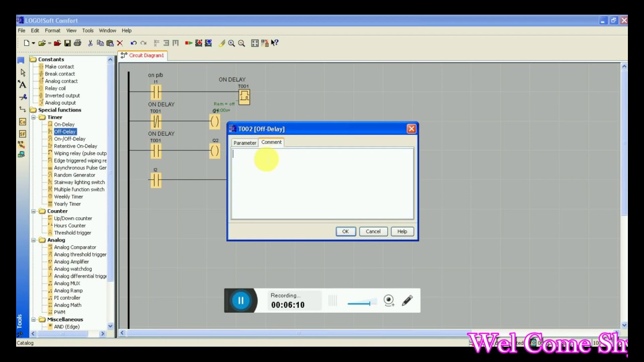This screenshot has width=644, height=362.
Task: Pause the screen recording
Action: point(240,301)
